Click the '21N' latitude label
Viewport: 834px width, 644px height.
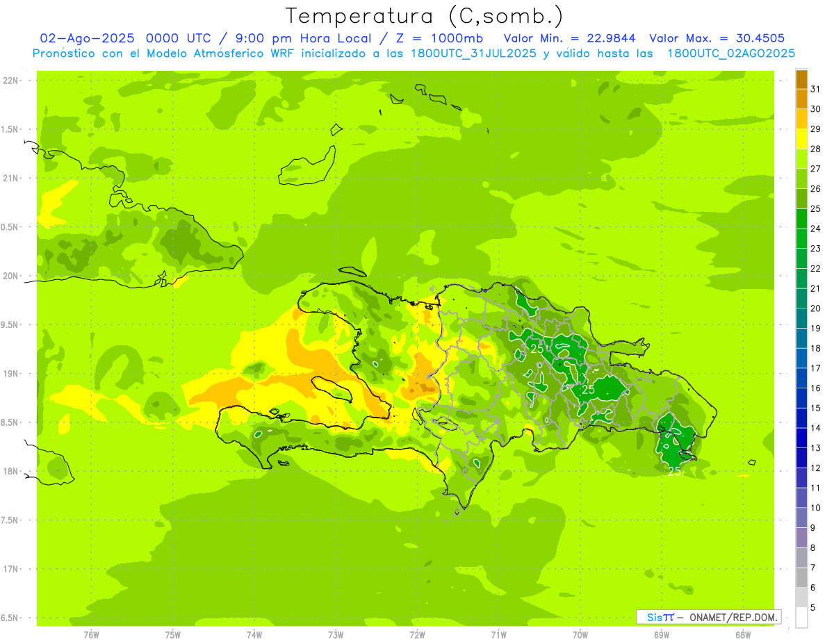click(10, 179)
